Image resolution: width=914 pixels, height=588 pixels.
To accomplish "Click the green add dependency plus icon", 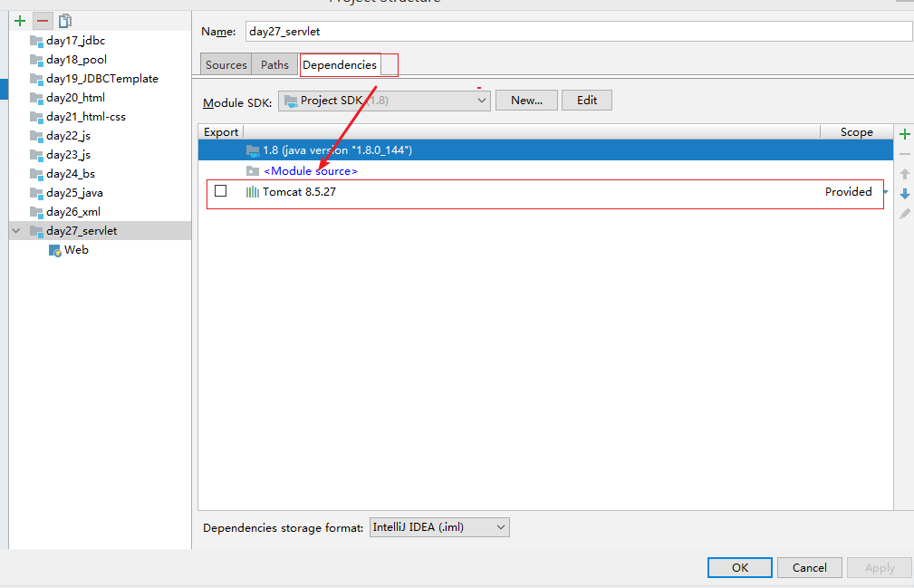I will coord(904,134).
